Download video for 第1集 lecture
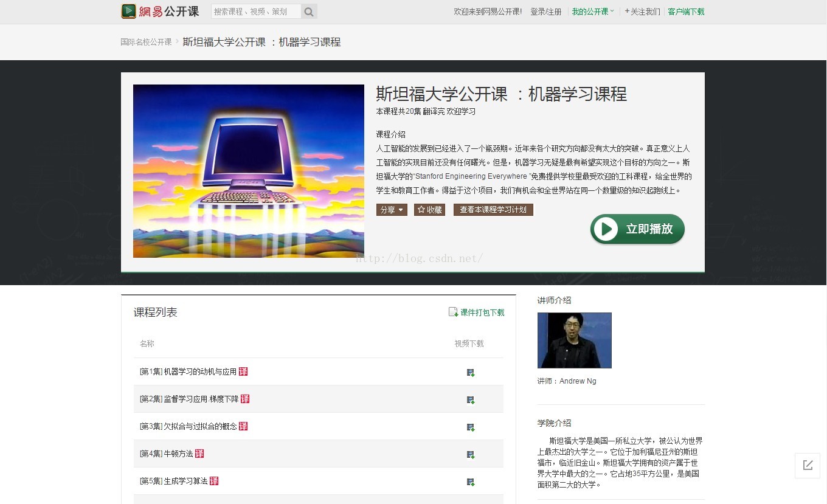The width and height of the screenshot is (827, 504). 471,373
